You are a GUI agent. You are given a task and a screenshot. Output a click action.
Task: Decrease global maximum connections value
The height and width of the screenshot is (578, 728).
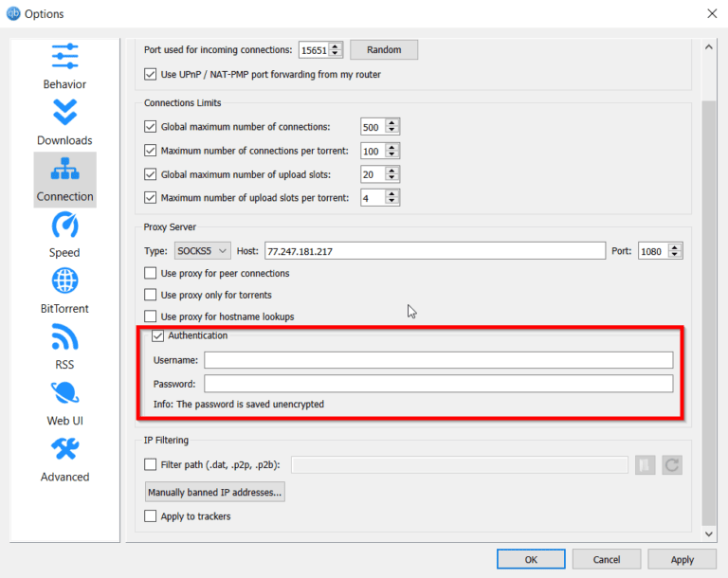(x=392, y=131)
